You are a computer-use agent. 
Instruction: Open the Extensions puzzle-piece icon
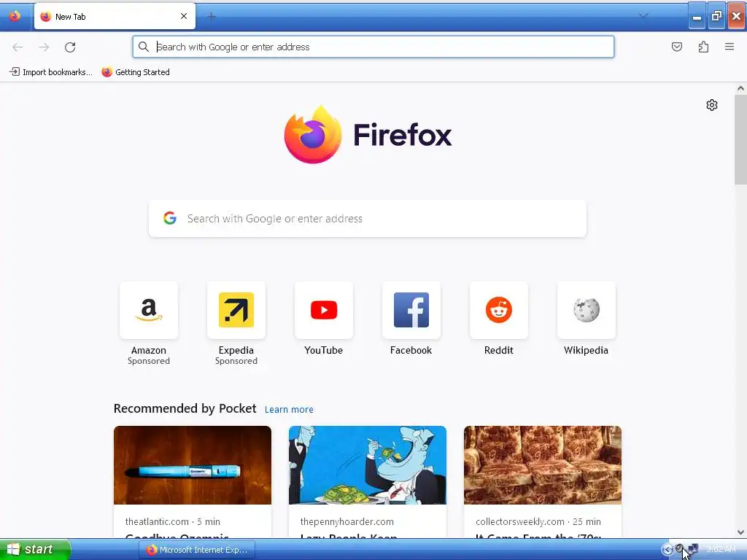tap(703, 47)
